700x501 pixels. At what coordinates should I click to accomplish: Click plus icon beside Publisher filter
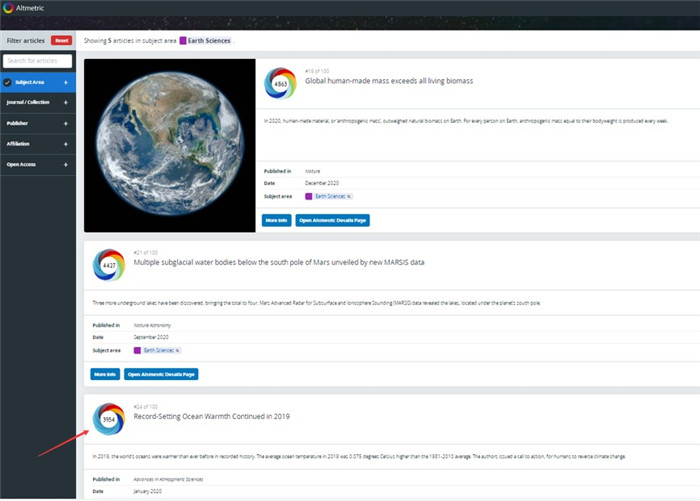coord(66,123)
